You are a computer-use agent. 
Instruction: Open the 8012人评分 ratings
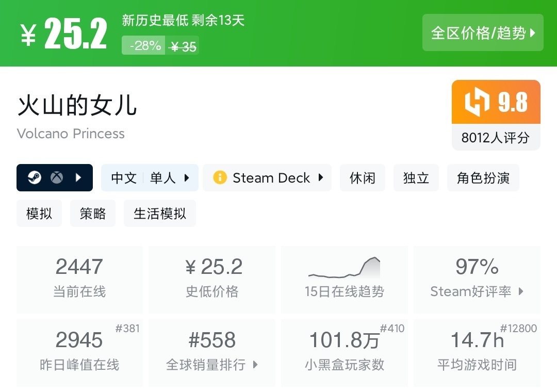(496, 138)
